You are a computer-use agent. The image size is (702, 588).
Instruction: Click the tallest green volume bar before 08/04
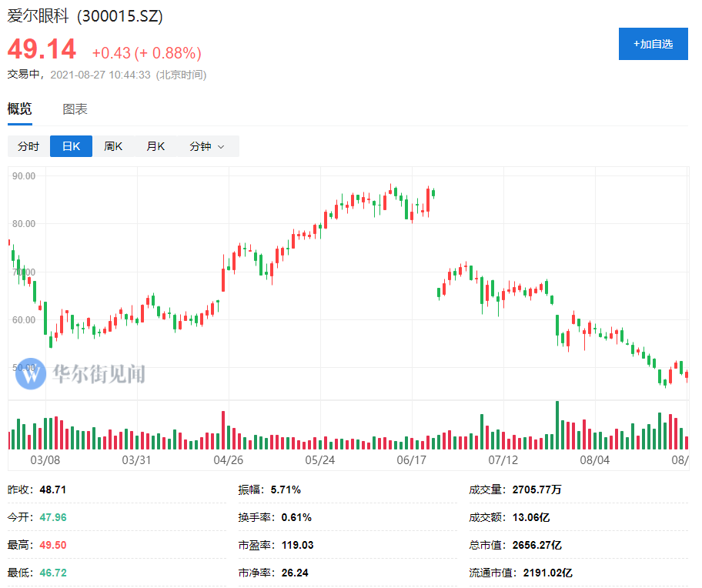(557, 425)
